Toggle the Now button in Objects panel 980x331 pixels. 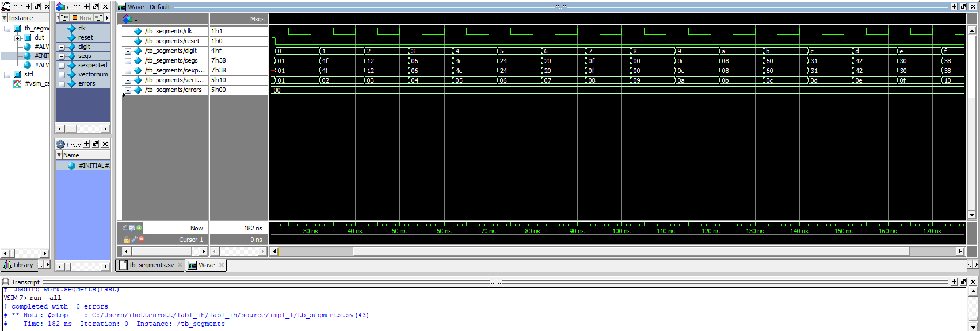tap(82, 18)
